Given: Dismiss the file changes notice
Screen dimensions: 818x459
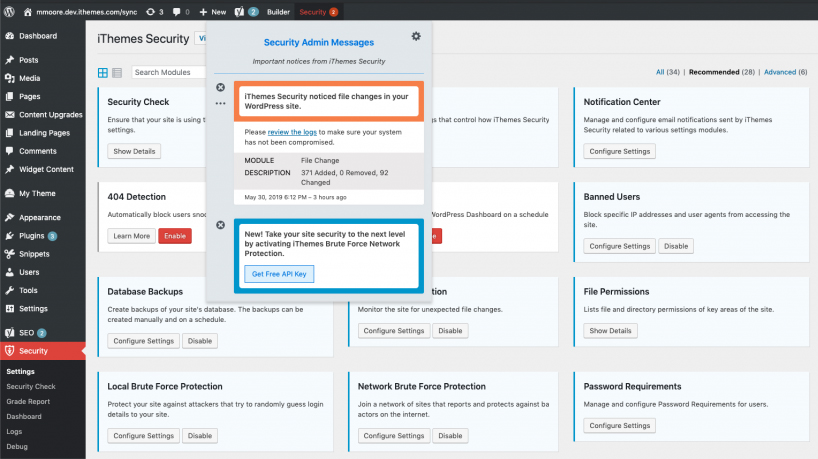Looking at the screenshot, I should [x=221, y=87].
